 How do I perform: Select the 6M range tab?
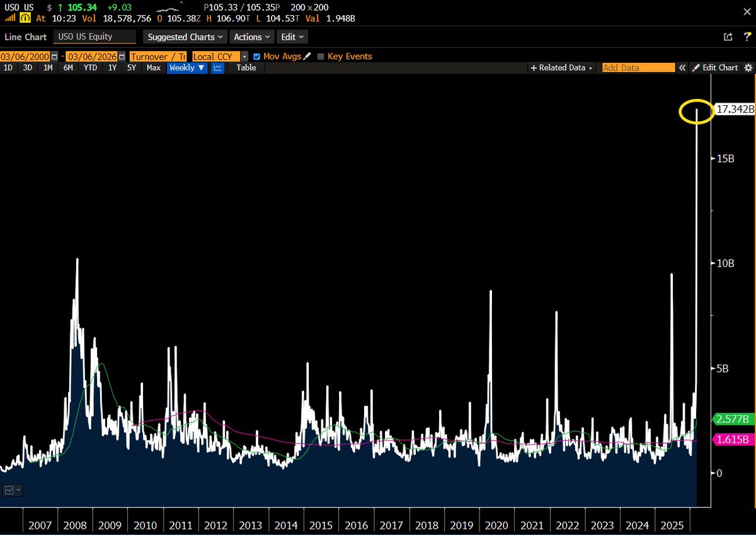68,67
